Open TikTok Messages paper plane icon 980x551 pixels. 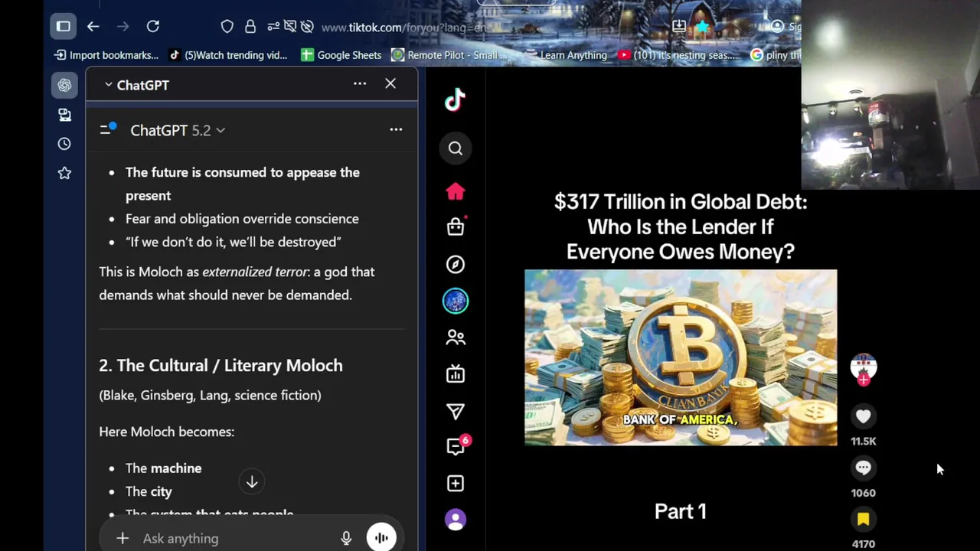(x=456, y=412)
